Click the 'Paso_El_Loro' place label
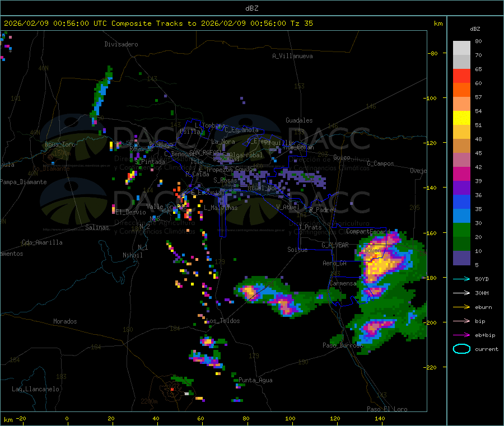 pyautogui.click(x=387, y=409)
